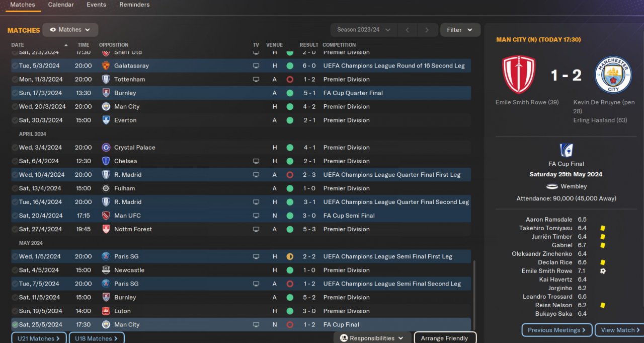Click Declan Rice's yellow card icon
The image size is (644, 343).
[x=603, y=262]
